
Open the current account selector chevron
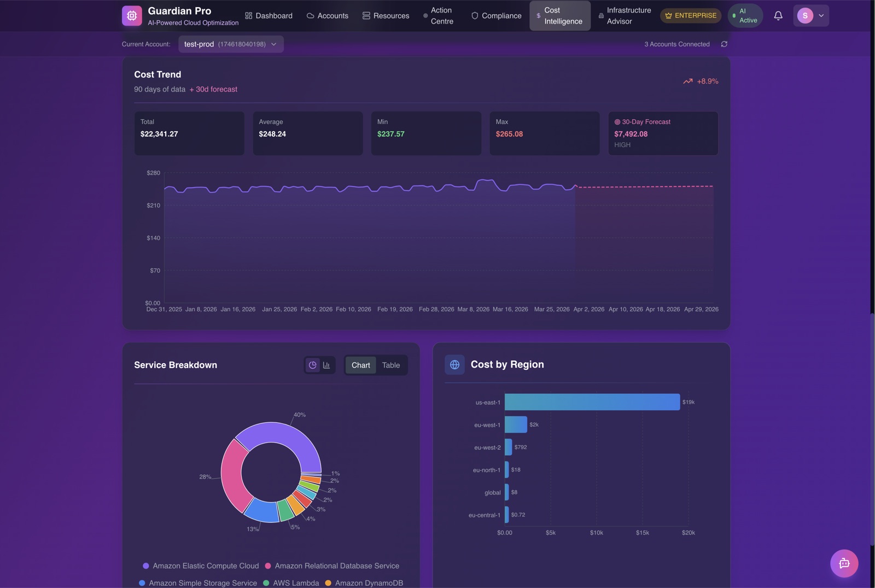[x=275, y=44]
